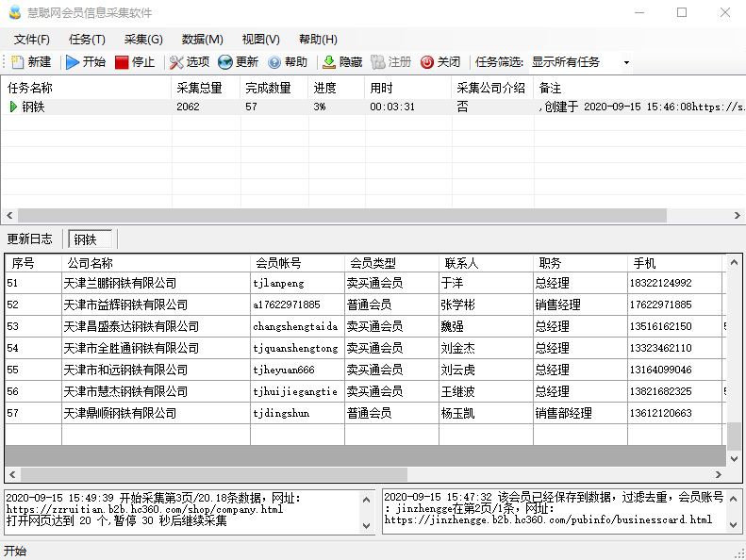Click task list scroll left arrow
The width and height of the screenshot is (746, 560).
[x=9, y=216]
